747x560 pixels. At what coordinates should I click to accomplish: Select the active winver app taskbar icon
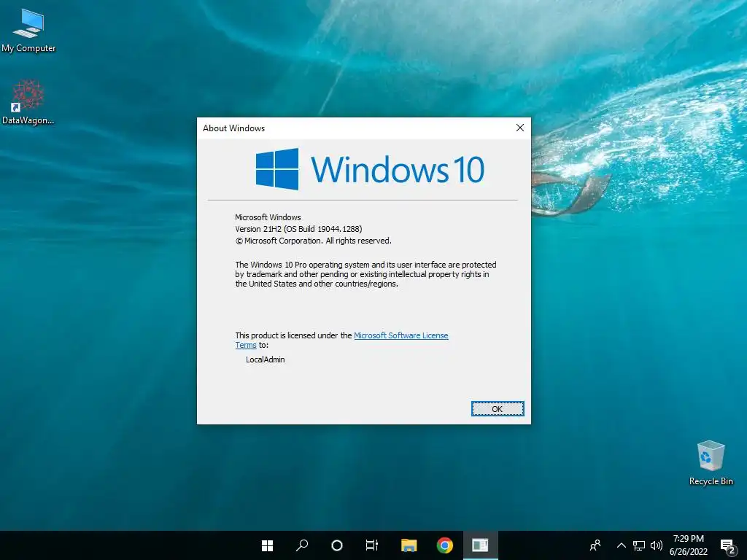click(x=480, y=545)
